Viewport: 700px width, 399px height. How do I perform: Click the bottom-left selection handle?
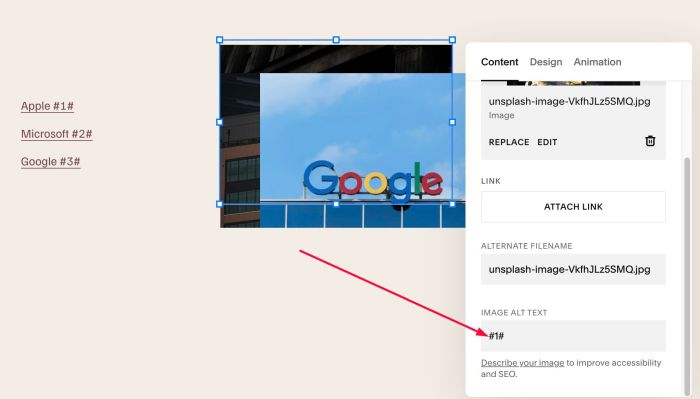click(x=220, y=204)
